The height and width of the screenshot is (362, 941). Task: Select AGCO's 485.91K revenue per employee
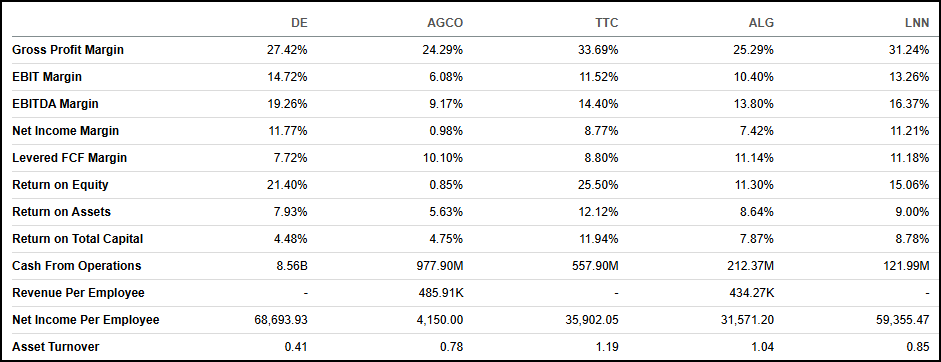(440, 293)
